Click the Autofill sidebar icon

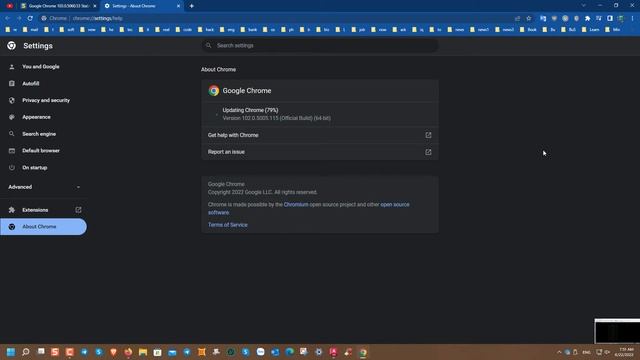point(12,83)
